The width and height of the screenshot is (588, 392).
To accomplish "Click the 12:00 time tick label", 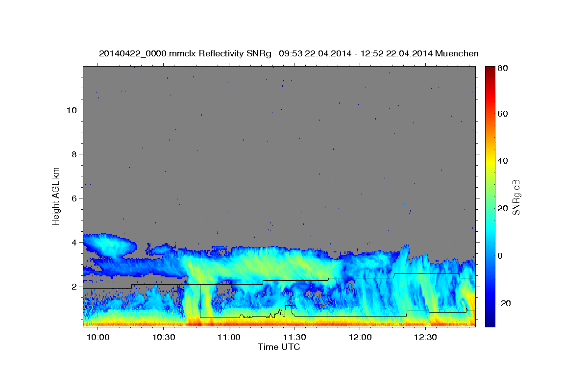I will [360, 338].
